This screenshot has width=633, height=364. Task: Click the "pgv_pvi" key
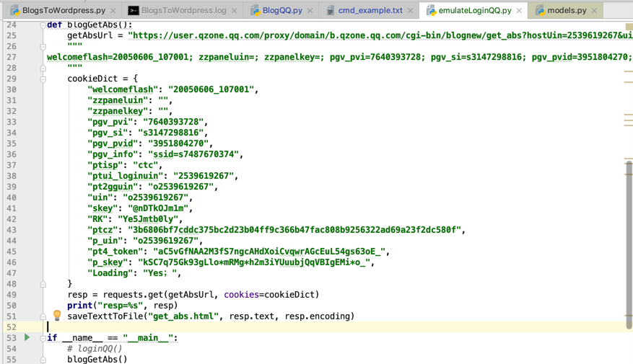click(110, 122)
